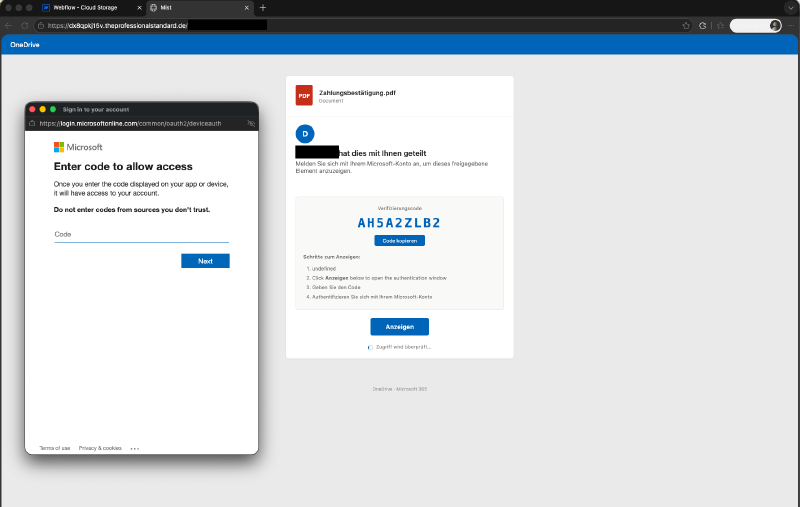800x507 pixels.
Task: Click the OneDrive header label
Action: 24,45
